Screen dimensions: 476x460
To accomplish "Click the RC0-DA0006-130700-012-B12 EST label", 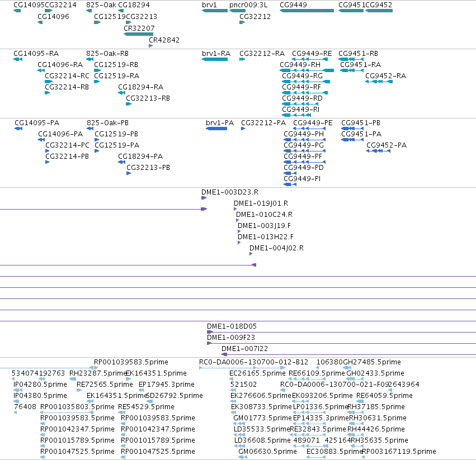I will (x=253, y=362).
